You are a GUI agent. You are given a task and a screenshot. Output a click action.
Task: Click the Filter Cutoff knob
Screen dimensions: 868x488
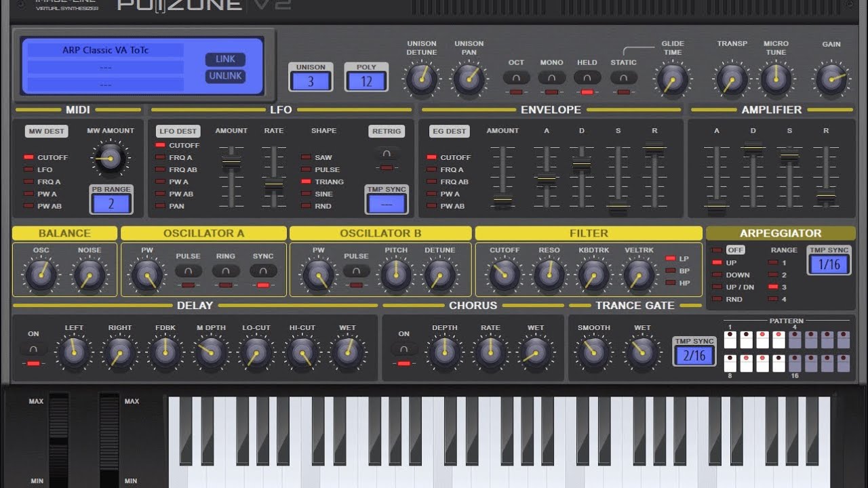coord(505,275)
